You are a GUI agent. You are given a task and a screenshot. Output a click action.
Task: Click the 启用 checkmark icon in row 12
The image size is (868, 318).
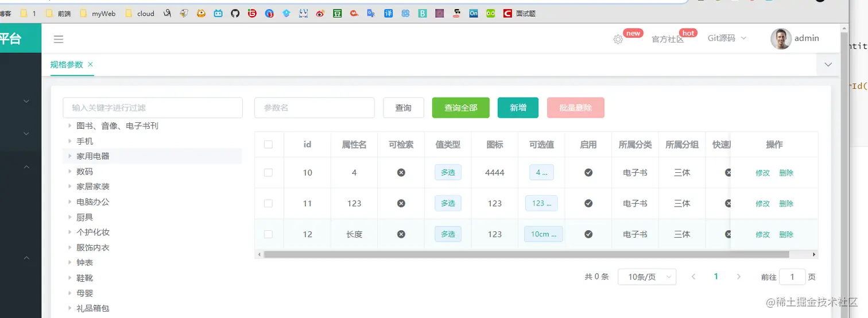pyautogui.click(x=588, y=234)
